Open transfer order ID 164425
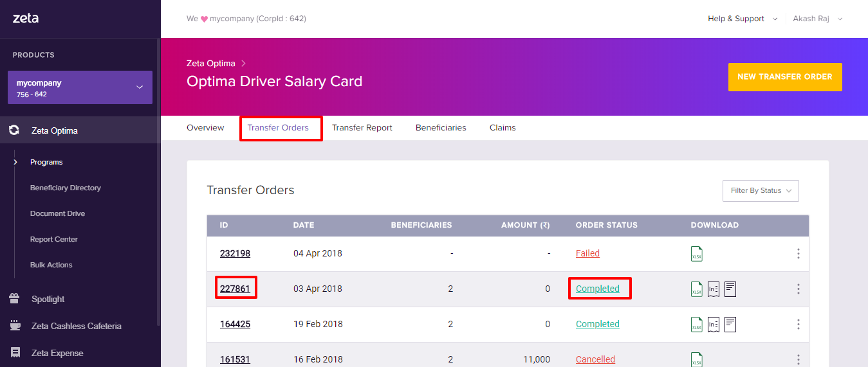 [x=235, y=325]
